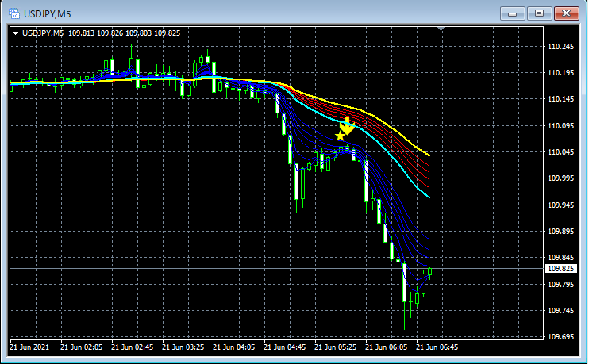Screen dimensions: 589x364
Task: Click time axis label 21 Jun 02:45
Action: 133,347
